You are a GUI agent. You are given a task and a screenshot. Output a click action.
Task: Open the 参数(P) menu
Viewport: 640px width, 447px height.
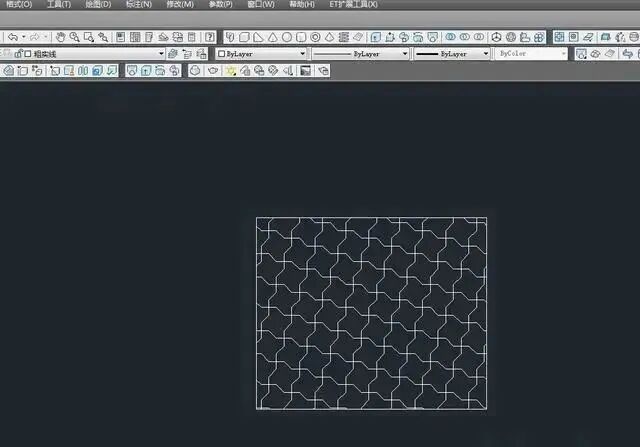coord(220,4)
